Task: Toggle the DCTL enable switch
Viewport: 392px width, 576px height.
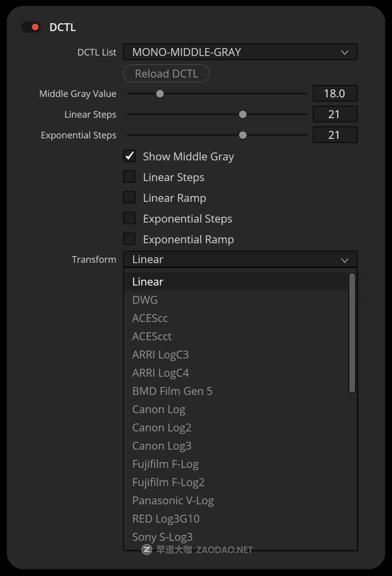Action: coord(31,27)
